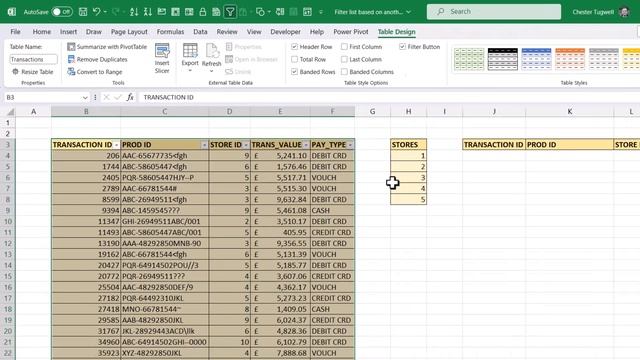Click Resize Table label
The image size is (640, 360).
[x=37, y=72]
